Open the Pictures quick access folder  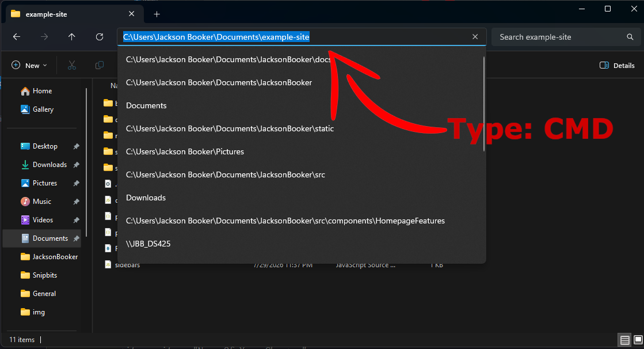click(x=39, y=183)
